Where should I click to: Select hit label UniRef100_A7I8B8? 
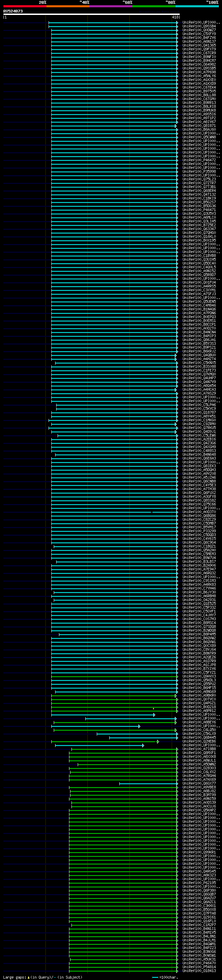(199, 749)
